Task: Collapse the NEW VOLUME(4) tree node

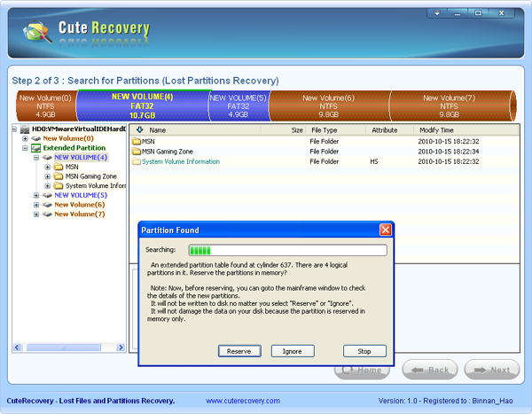Action: 36,158
